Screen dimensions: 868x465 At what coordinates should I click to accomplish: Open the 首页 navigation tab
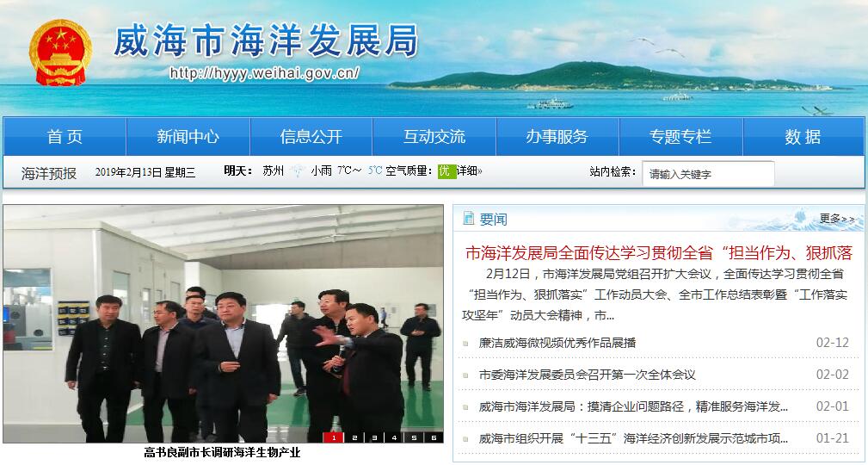65,136
